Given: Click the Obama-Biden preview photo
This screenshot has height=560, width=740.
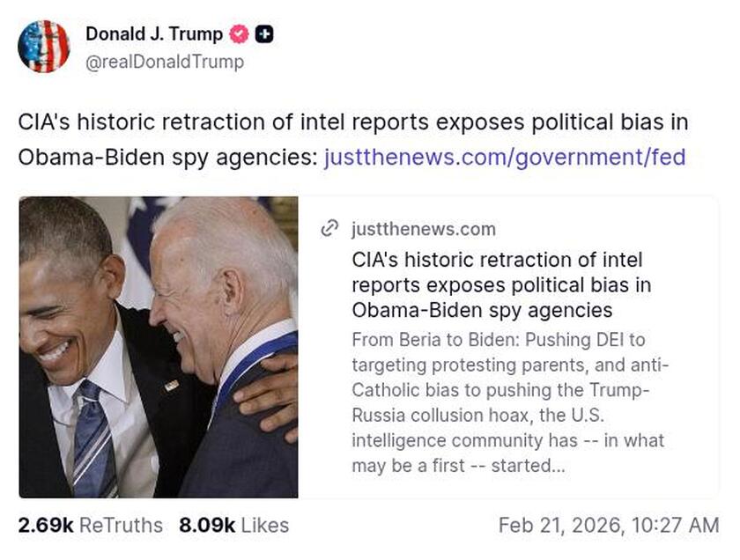Looking at the screenshot, I should [x=159, y=348].
